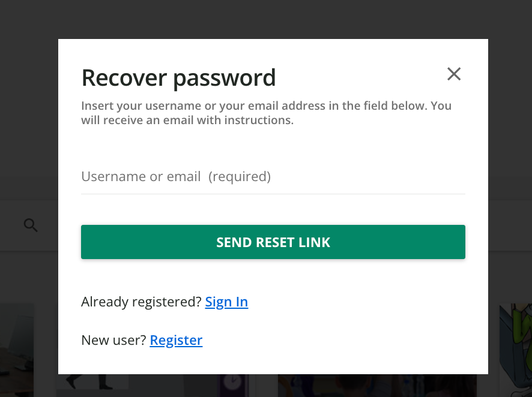Click the "Already registered?" text
The image size is (532, 397).
141,302
